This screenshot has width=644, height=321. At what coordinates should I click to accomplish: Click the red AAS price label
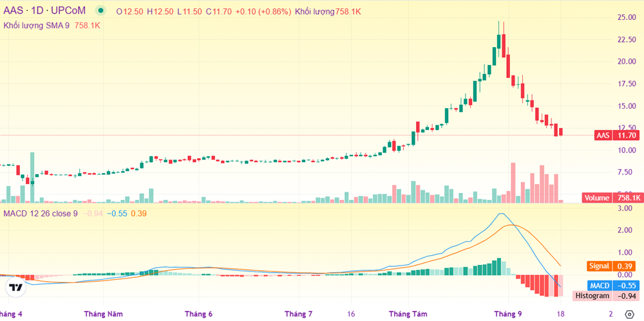coord(603,136)
